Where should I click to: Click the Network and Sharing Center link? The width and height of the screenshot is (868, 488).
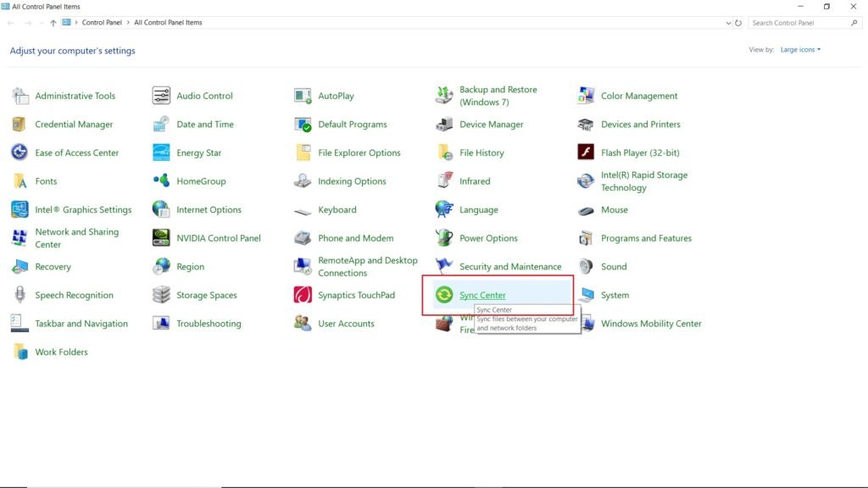click(x=77, y=238)
